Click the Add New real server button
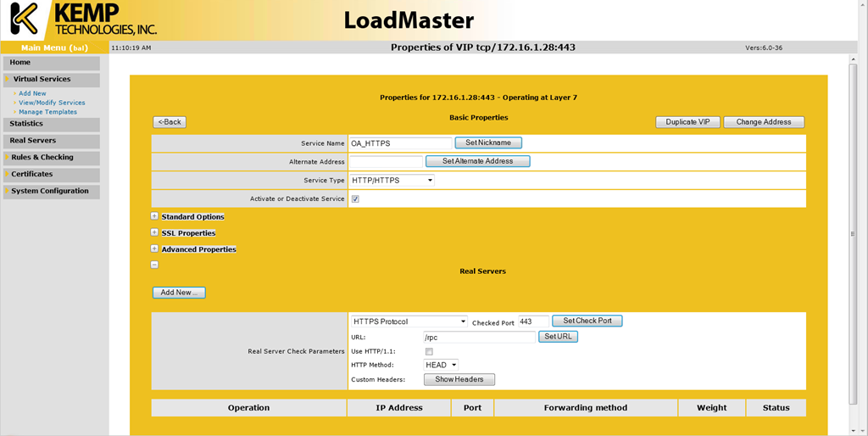 pos(179,293)
